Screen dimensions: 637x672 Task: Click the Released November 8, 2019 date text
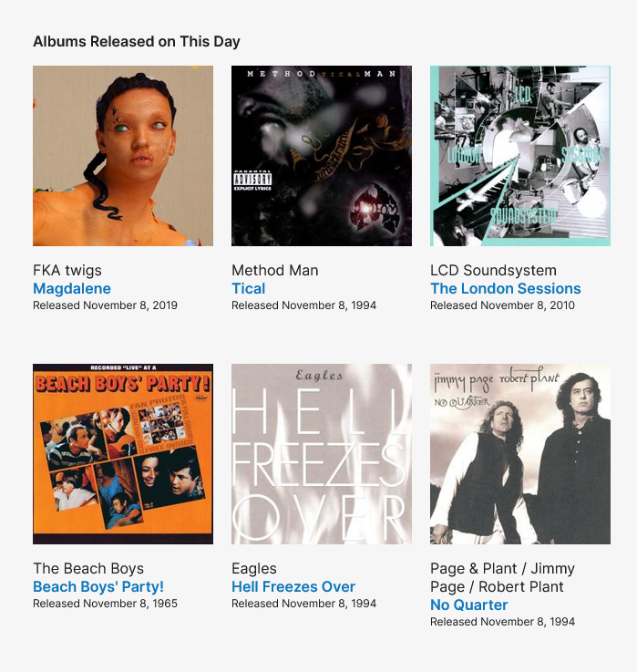click(x=105, y=305)
